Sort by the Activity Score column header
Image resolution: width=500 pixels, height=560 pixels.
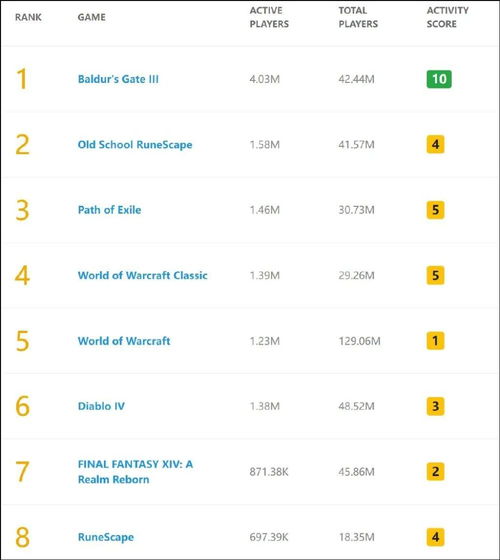coord(448,17)
